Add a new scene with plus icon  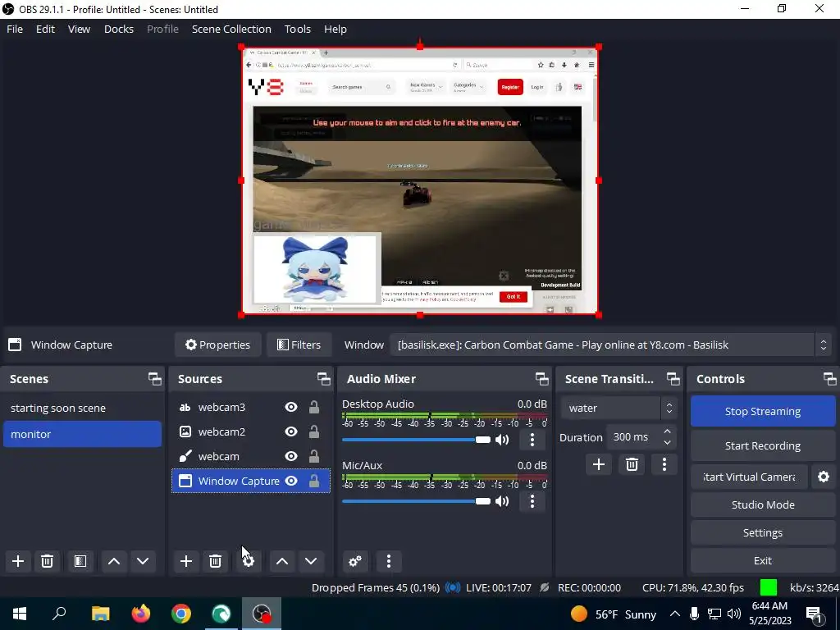click(18, 561)
